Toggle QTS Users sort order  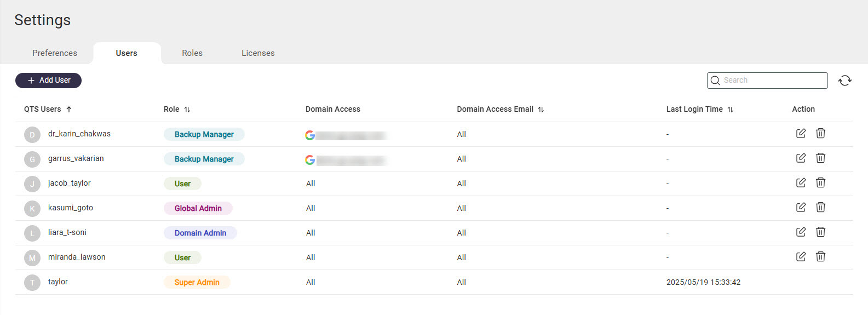click(69, 110)
